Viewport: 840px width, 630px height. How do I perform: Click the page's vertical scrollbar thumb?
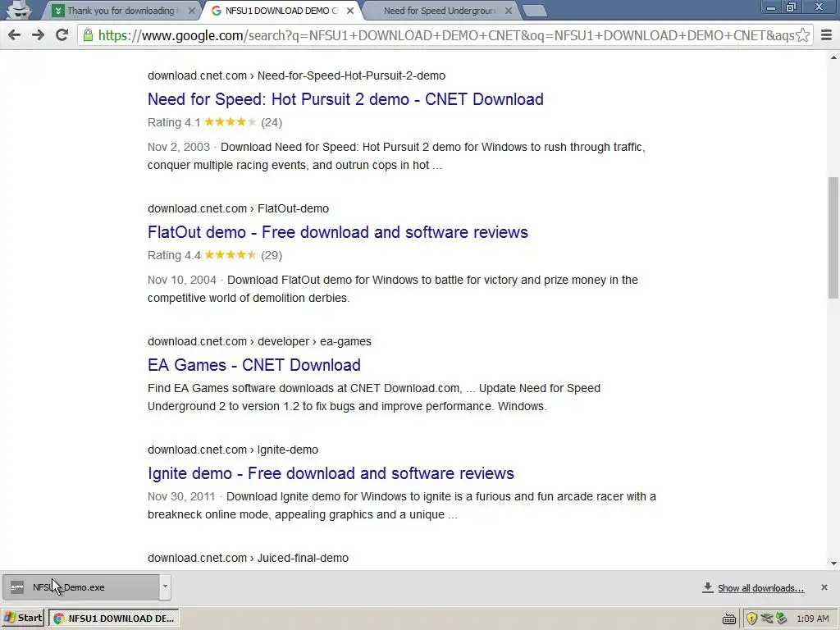pos(833,237)
